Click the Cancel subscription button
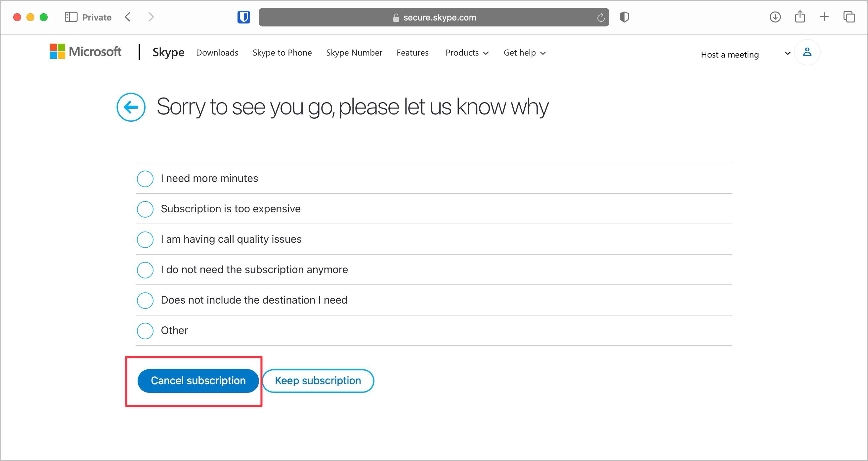868x461 pixels. (198, 380)
